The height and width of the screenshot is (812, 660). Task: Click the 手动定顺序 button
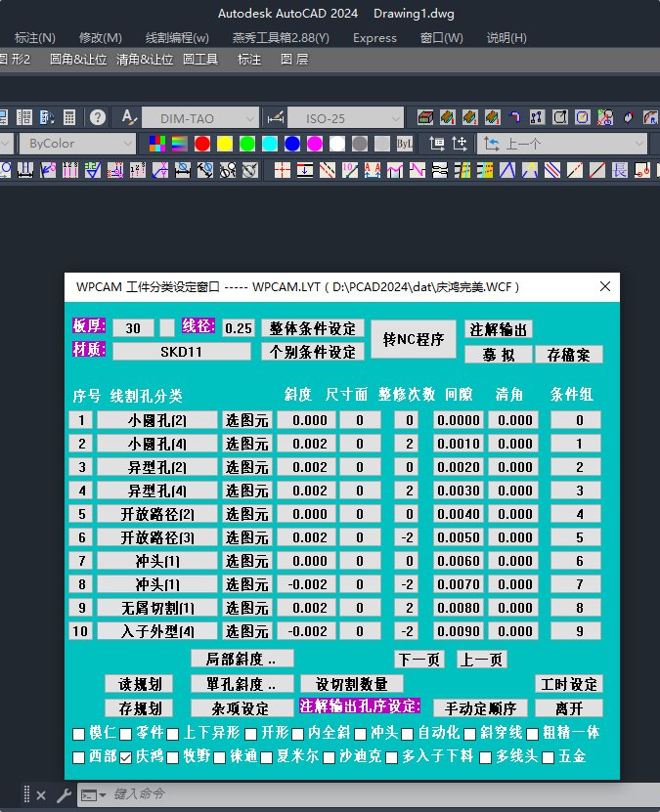[x=480, y=707]
